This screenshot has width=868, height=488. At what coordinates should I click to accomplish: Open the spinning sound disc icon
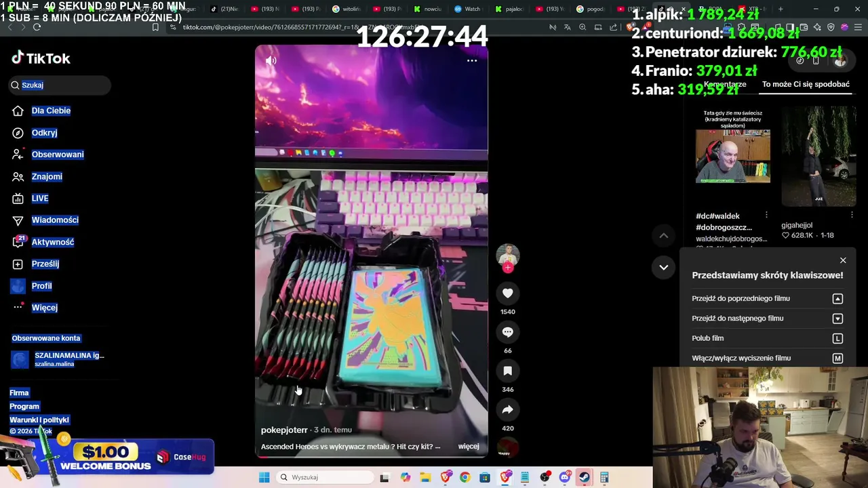[507, 448]
